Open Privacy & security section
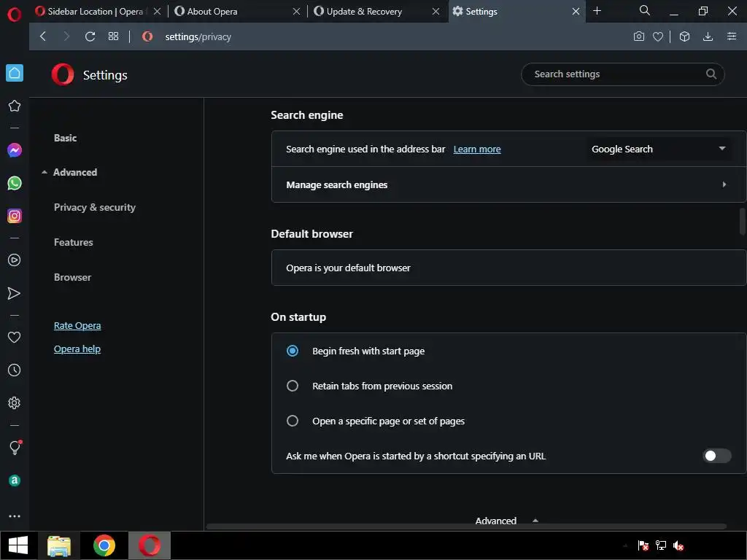 click(x=94, y=207)
